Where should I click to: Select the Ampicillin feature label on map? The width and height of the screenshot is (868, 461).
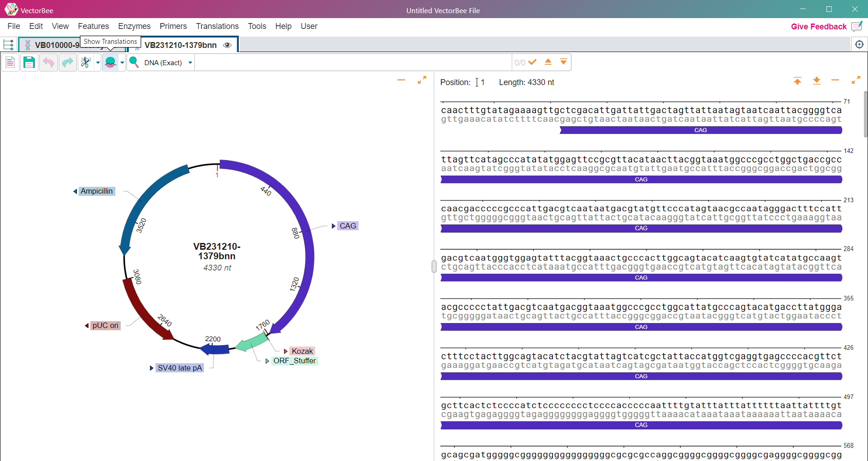click(96, 191)
